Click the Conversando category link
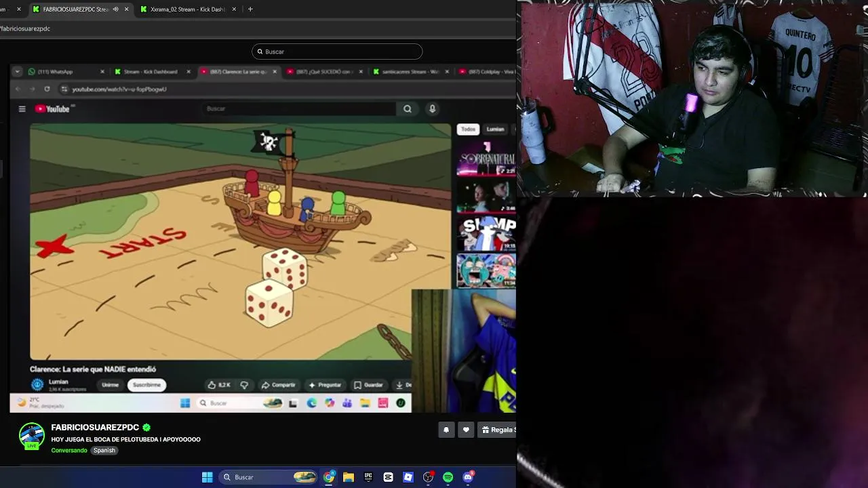 click(x=69, y=450)
